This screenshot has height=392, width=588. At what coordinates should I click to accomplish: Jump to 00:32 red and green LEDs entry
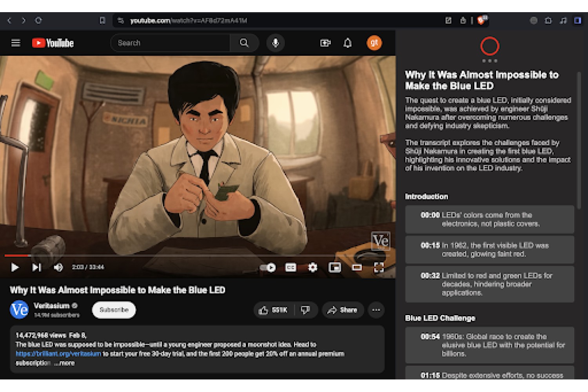[x=490, y=284]
